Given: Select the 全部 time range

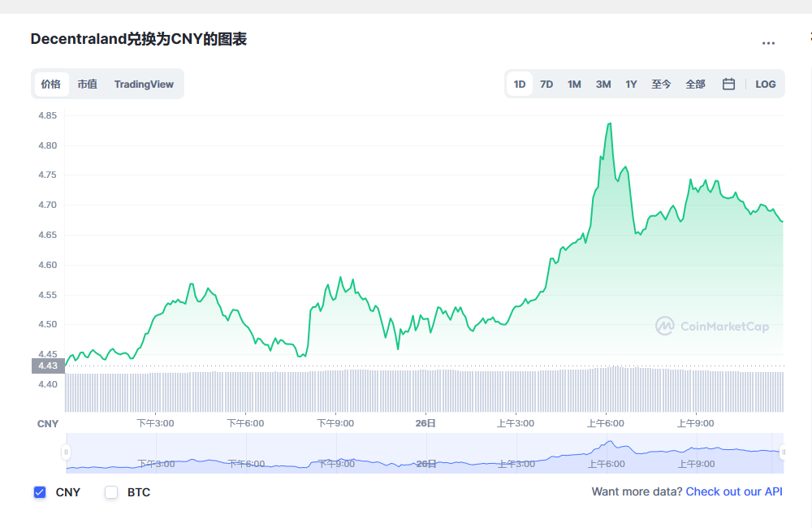Looking at the screenshot, I should (x=696, y=84).
